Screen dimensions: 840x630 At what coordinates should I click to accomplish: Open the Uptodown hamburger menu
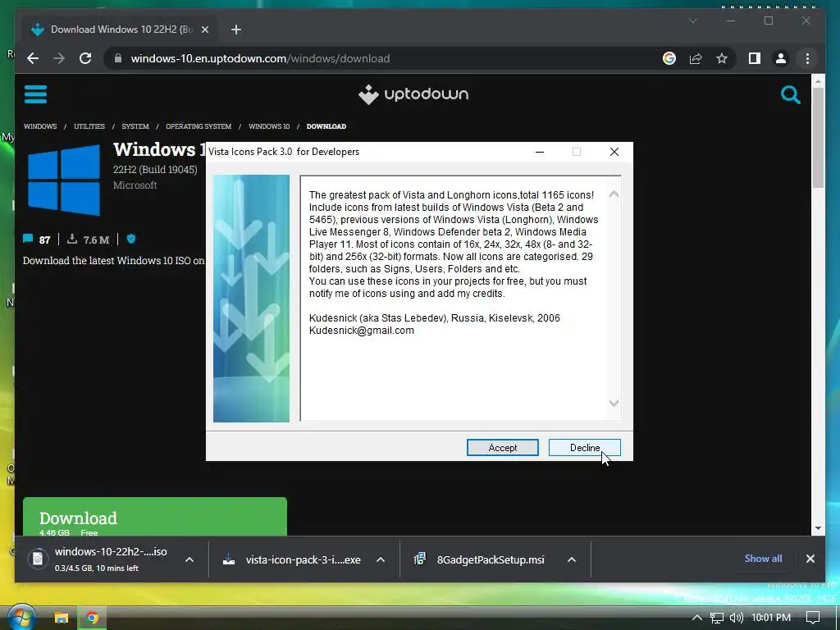coord(35,94)
